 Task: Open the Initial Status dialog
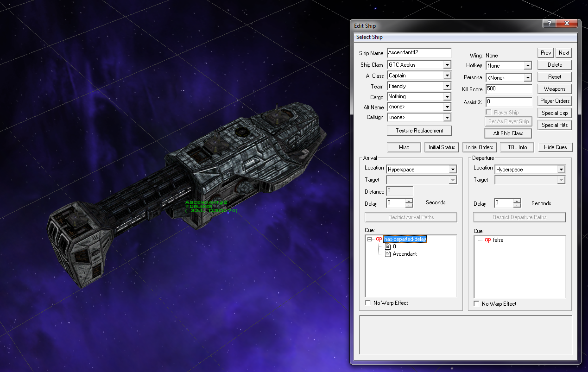[x=442, y=147]
